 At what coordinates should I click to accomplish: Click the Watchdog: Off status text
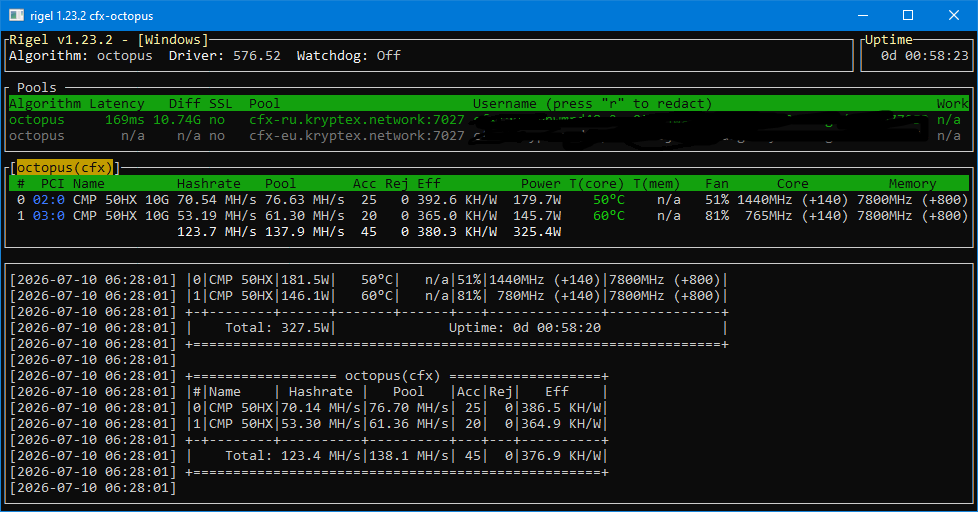[x=349, y=56]
